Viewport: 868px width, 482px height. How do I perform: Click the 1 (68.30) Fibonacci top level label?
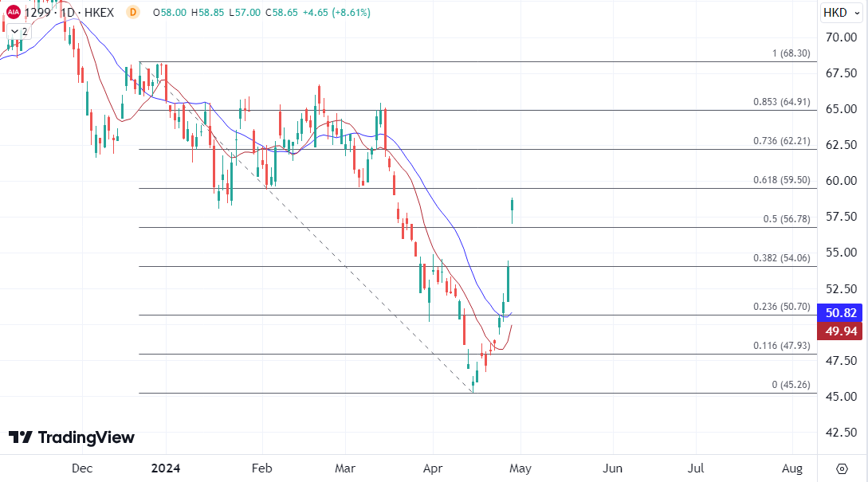pyautogui.click(x=790, y=53)
